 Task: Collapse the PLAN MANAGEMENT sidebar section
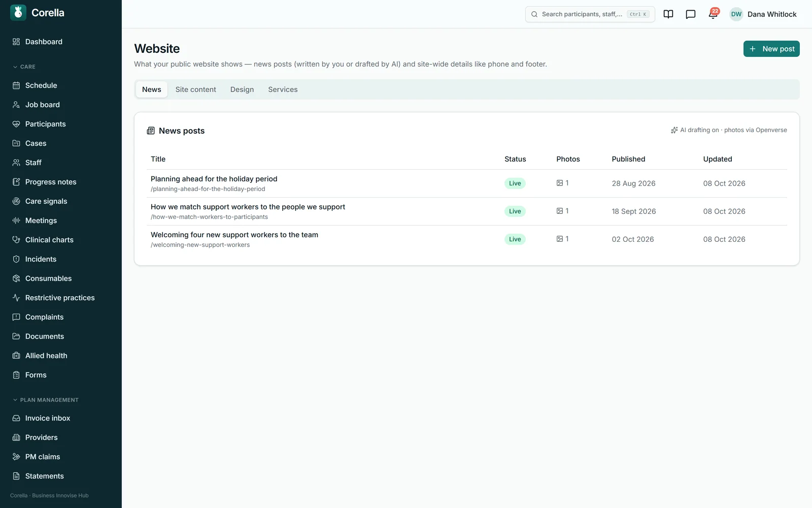[46, 400]
